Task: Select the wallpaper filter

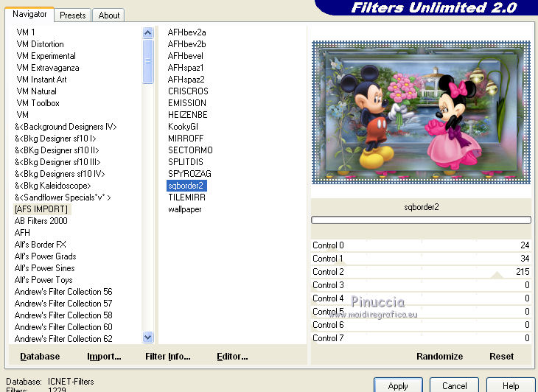Action: [184, 209]
